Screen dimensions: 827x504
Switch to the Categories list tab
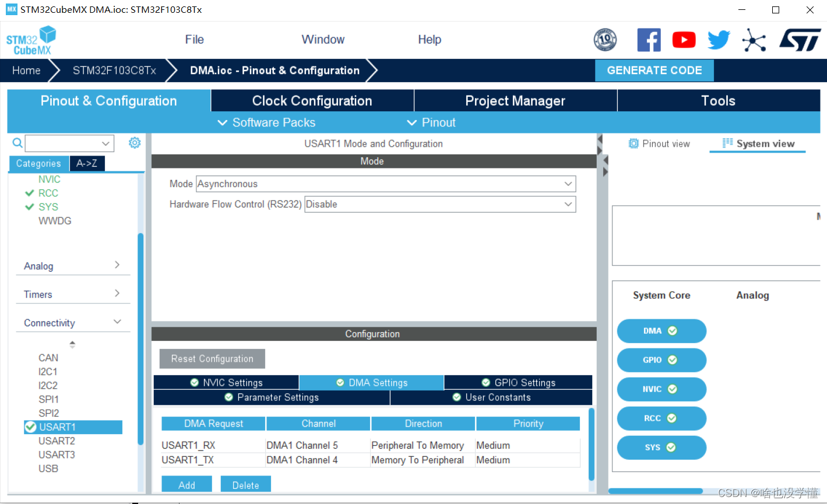(x=38, y=164)
